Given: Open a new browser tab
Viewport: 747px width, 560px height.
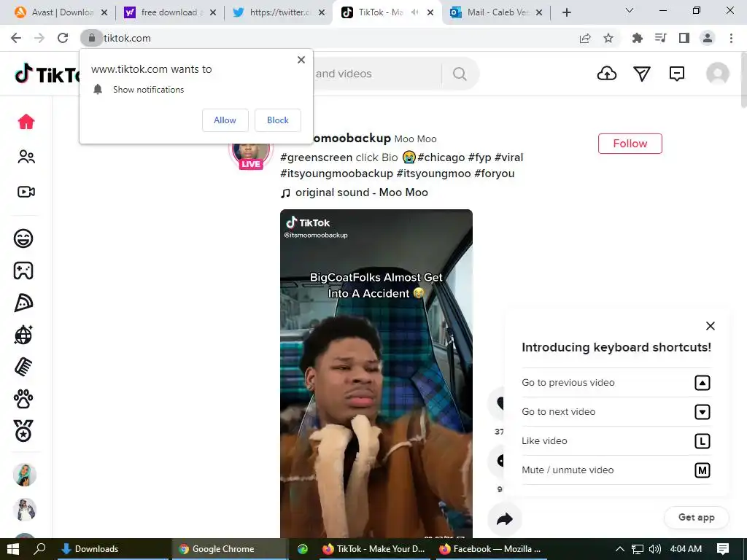Looking at the screenshot, I should point(566,12).
